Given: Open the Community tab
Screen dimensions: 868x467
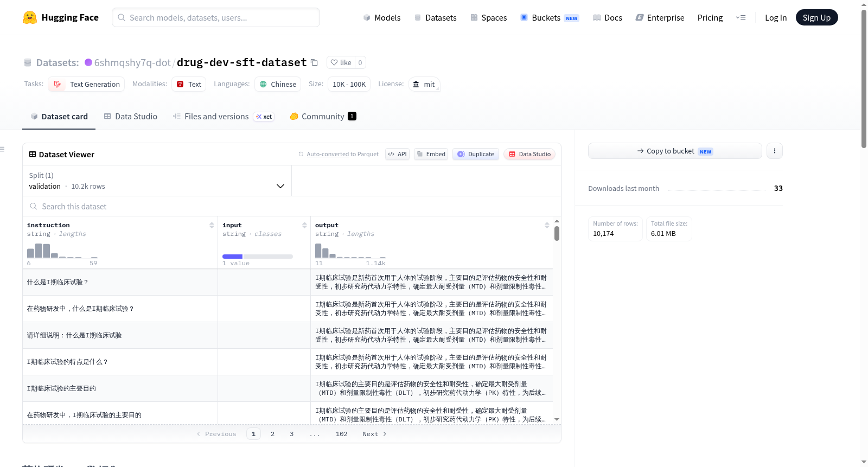Looking at the screenshot, I should pos(323,117).
